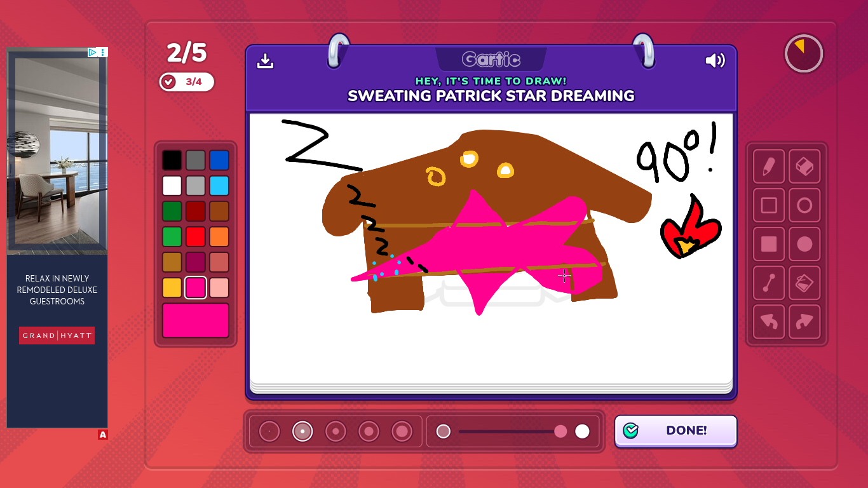Redo the undone stroke
The height and width of the screenshot is (488, 868).
pyautogui.click(x=804, y=322)
